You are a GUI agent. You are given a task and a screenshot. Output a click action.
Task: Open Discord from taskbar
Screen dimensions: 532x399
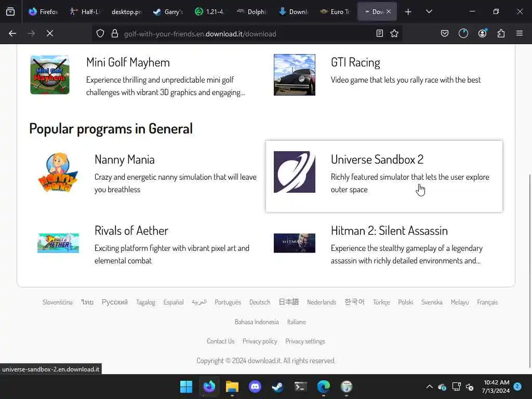(255, 387)
